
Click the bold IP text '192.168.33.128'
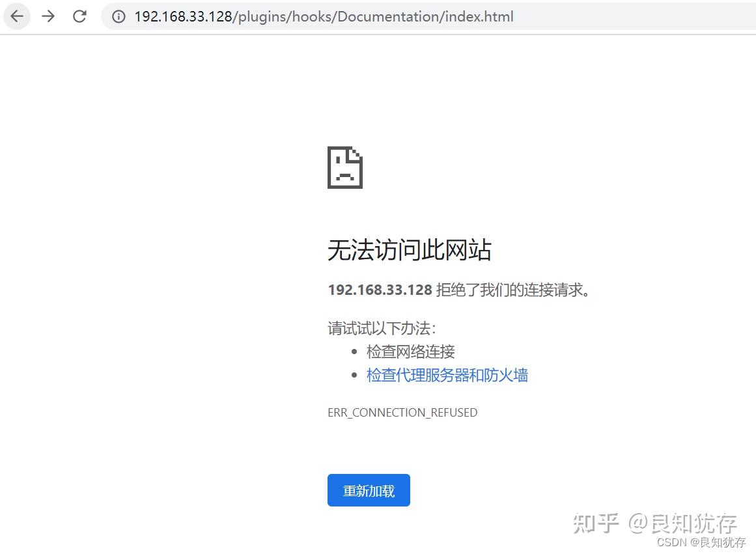tap(380, 290)
